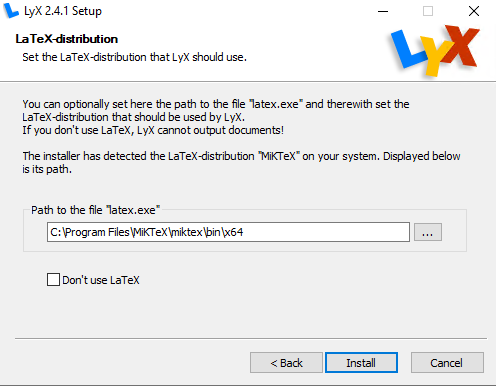This screenshot has height=386, width=496.
Task: Click the "installer has detected" MiKTeX message
Action: (x=241, y=162)
